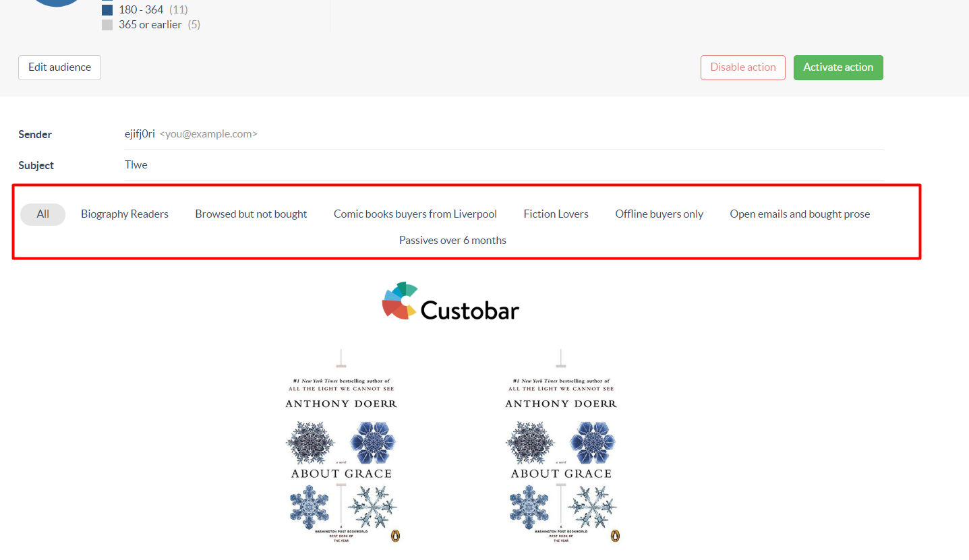Image resolution: width=969 pixels, height=560 pixels.
Task: Click the sender email you@example.com
Action: pos(208,134)
